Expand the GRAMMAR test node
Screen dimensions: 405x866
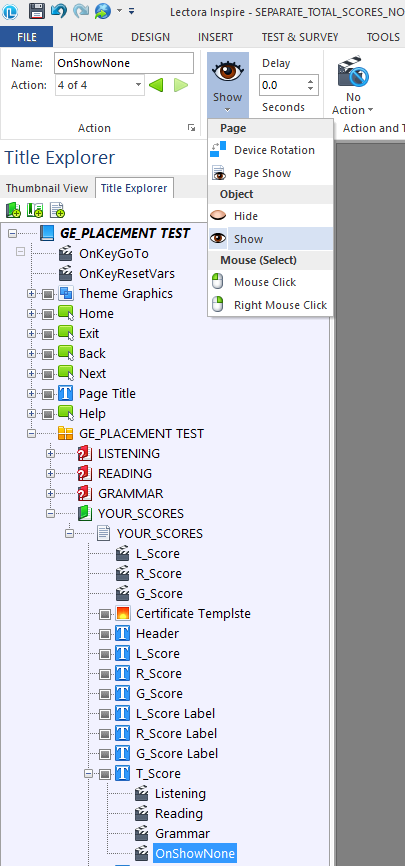[x=51, y=494]
